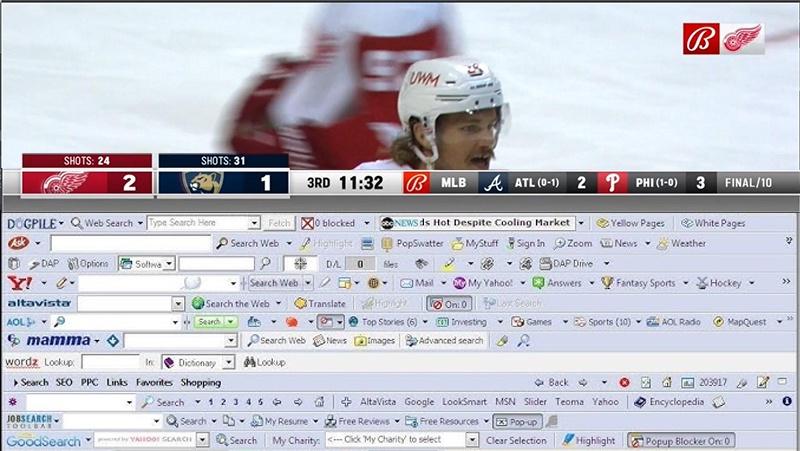This screenshot has height=451, width=800.
Task: Click the AltaVista Translate button
Action: (x=320, y=304)
